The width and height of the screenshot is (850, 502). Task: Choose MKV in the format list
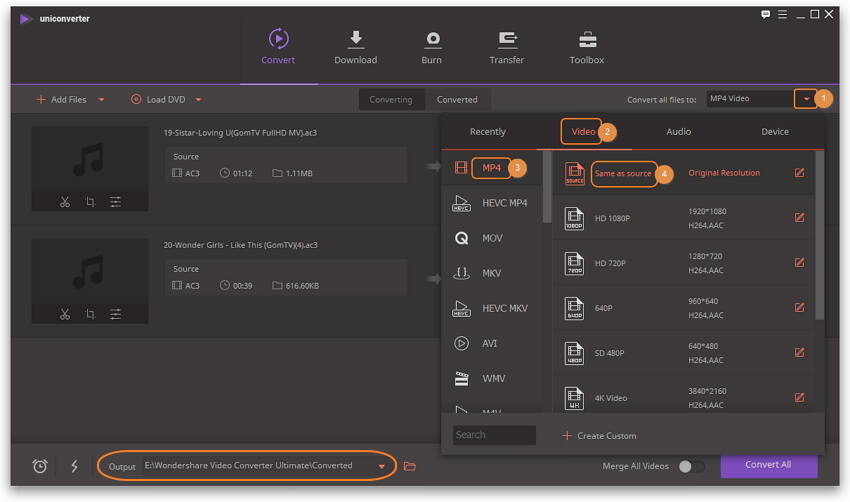493,273
